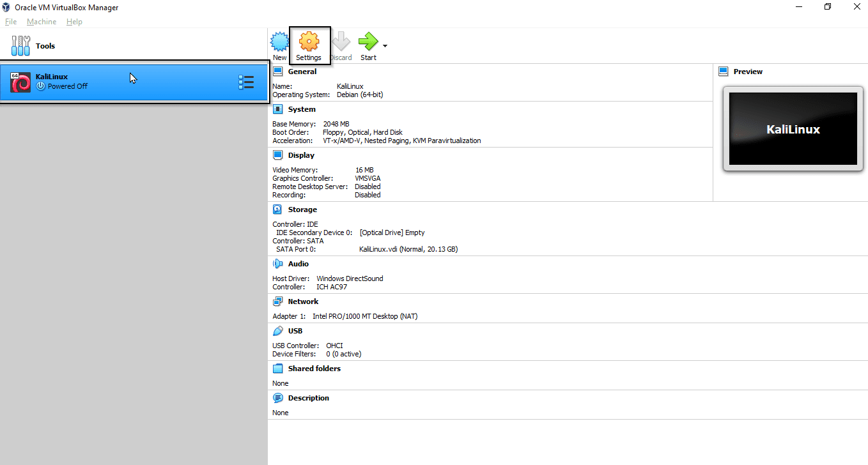Open the Storage section heading link
The height and width of the screenshot is (465, 868).
302,210
